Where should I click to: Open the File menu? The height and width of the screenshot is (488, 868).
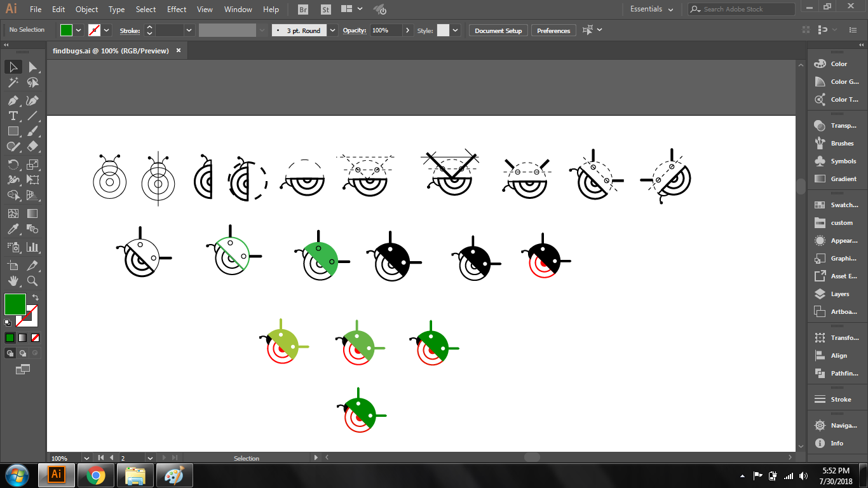pyautogui.click(x=36, y=10)
